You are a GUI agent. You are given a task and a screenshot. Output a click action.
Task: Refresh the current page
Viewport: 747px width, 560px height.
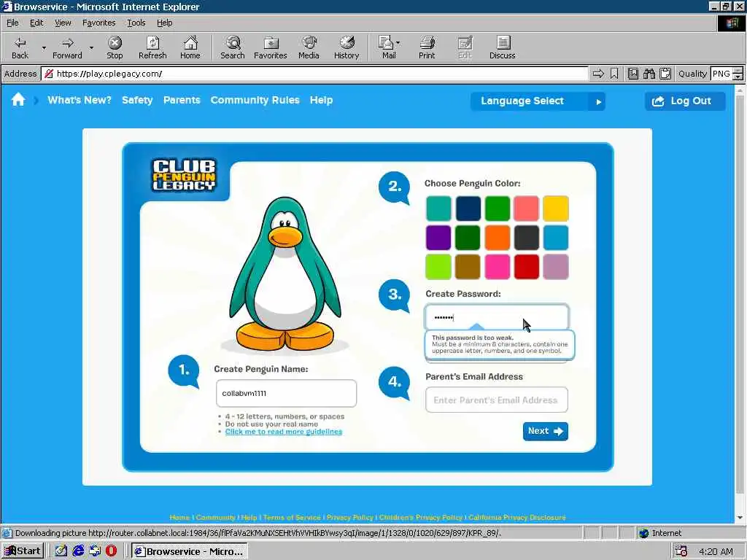coord(152,47)
